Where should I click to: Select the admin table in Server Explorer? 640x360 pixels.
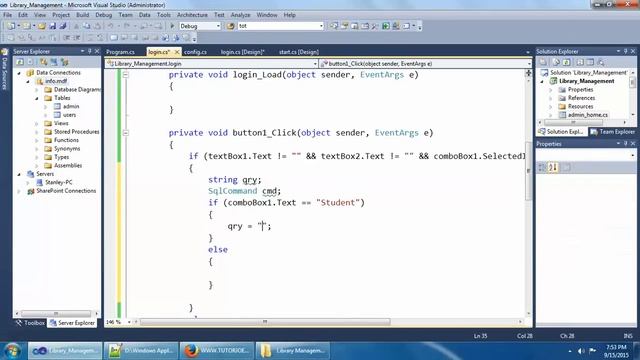pos(71,107)
